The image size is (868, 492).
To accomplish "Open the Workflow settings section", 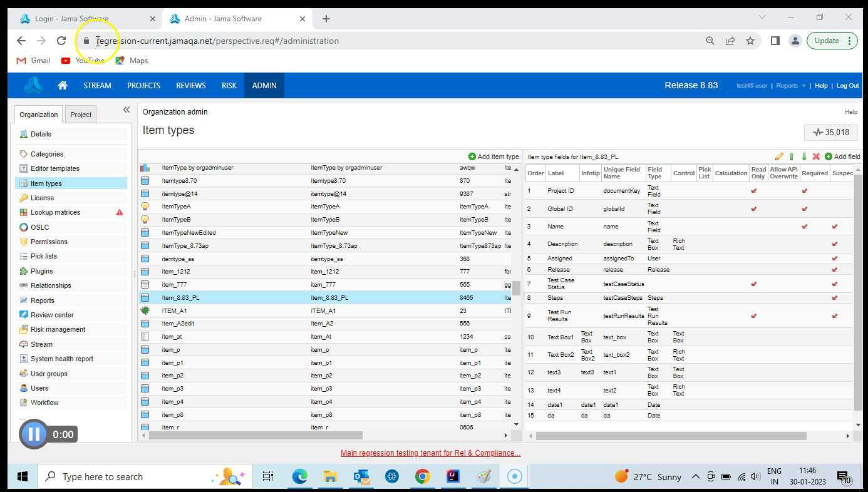I will point(44,402).
